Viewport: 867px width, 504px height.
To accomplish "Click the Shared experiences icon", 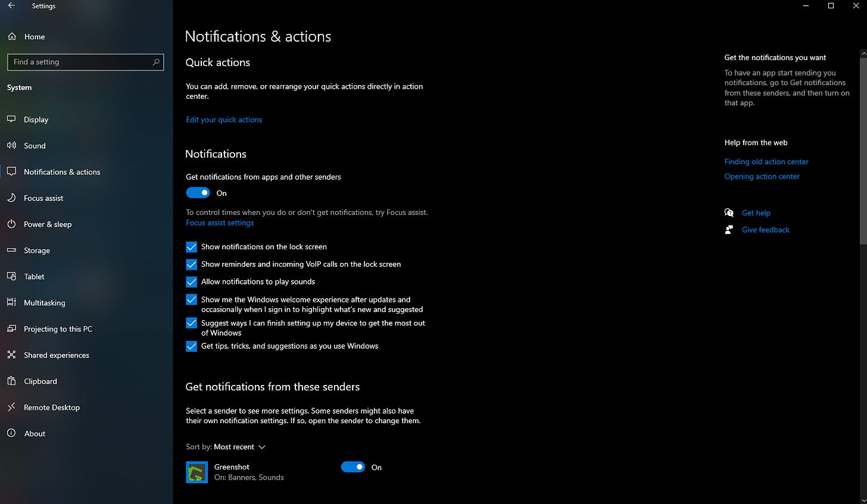I will 11,355.
